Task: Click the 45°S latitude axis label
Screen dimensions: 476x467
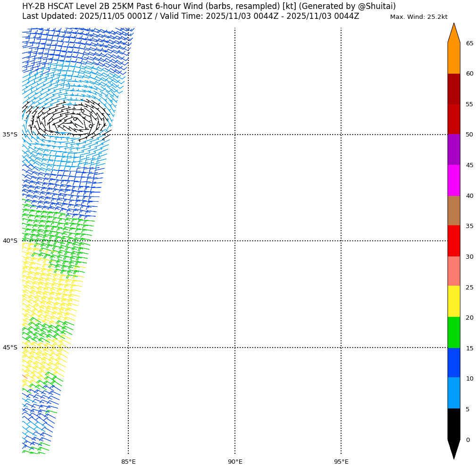Action: tap(10, 348)
